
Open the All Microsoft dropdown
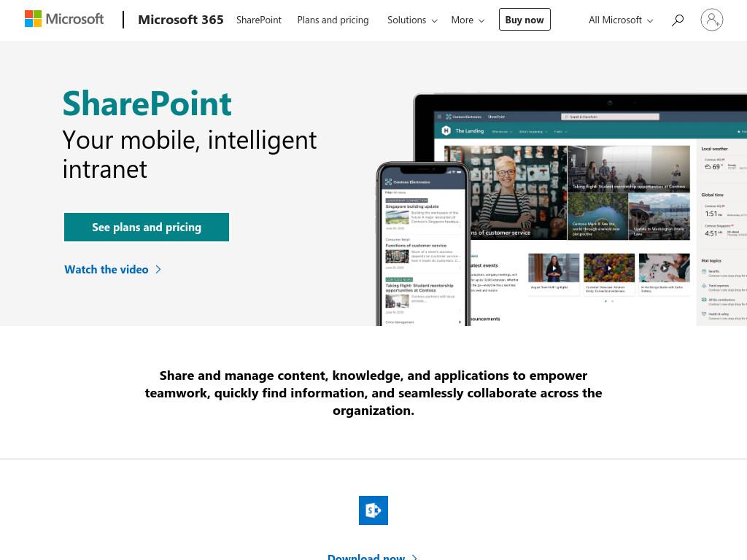coord(620,20)
